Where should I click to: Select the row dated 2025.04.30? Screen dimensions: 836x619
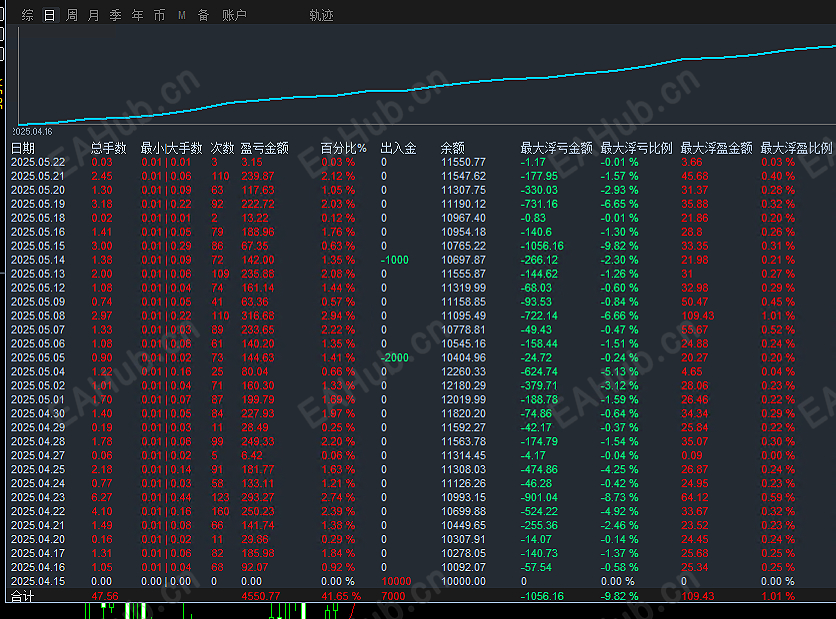pos(423,414)
